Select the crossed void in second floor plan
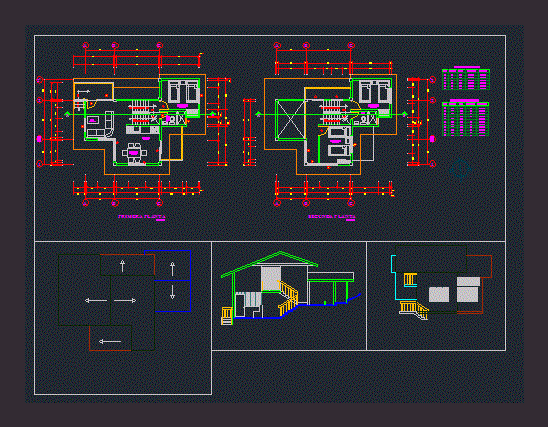Image resolution: width=548 pixels, height=427 pixels. pos(290,120)
